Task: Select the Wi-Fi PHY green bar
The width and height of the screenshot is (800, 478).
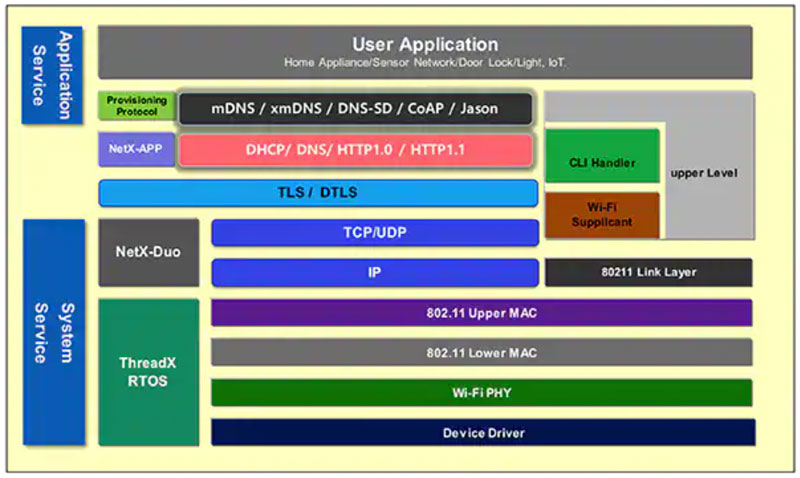Action: 482,392
